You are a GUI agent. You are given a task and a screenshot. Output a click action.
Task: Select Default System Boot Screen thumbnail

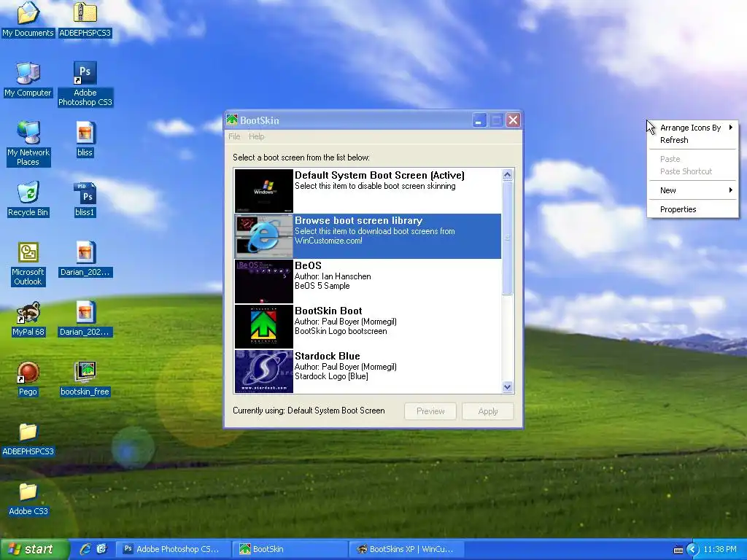[x=264, y=190]
